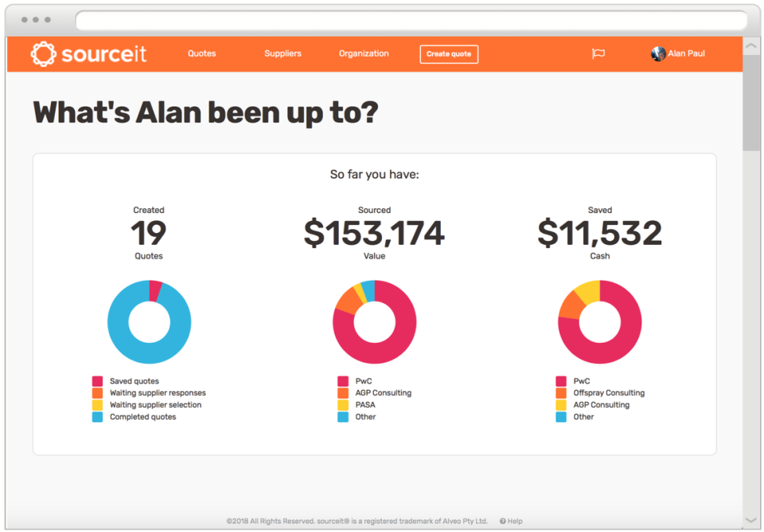Open the Quotes menu
The height and width of the screenshot is (532, 764).
pos(201,53)
